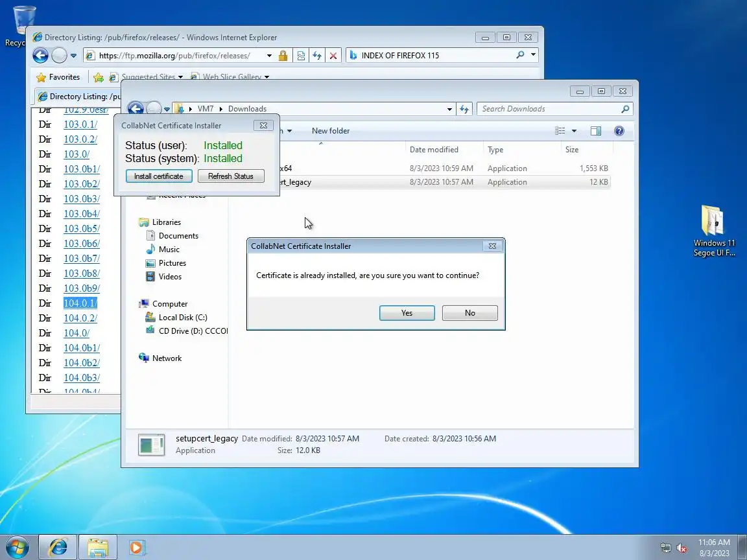Click the New folder toolbar command
Viewport: 747px width, 560px height.
tap(331, 131)
